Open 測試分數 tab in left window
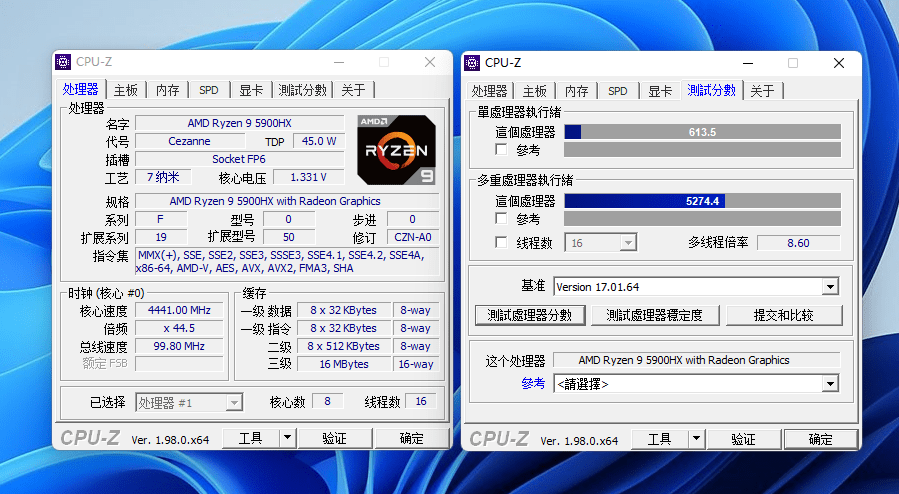 coord(302,91)
